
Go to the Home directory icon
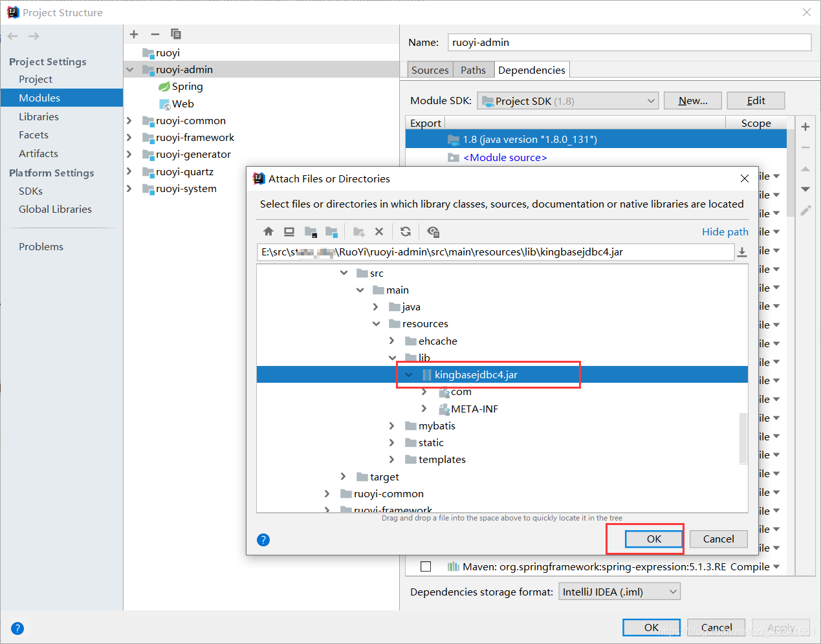tap(268, 231)
